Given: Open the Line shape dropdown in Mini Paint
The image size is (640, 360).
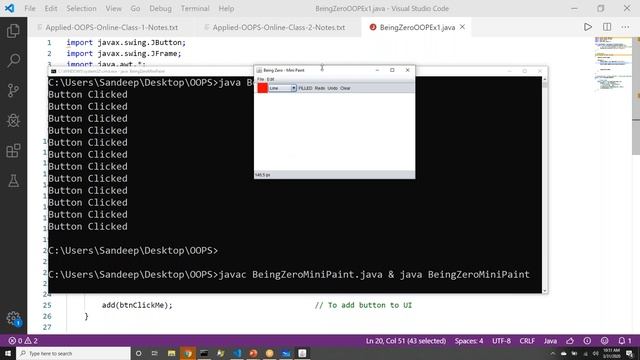Looking at the screenshot, I should [282, 88].
